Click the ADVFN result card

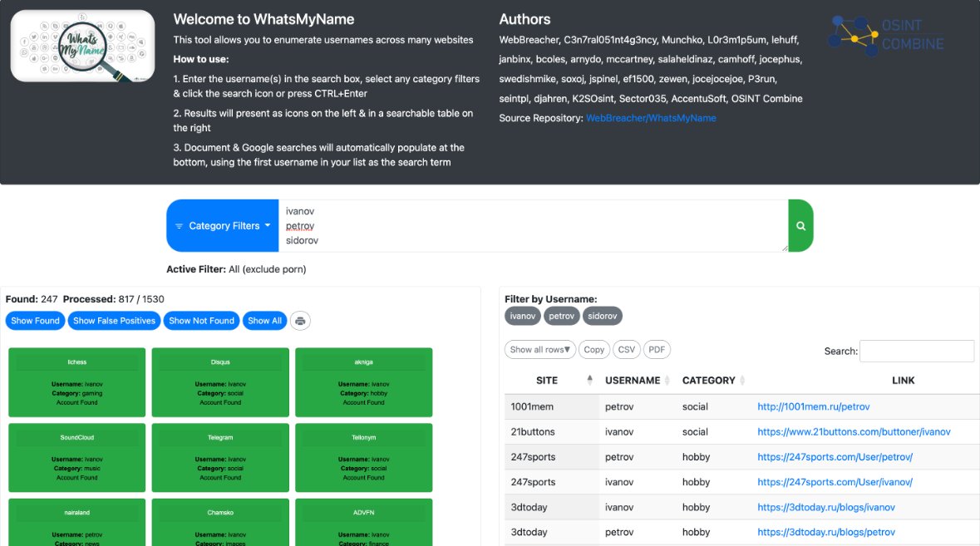[x=364, y=522]
